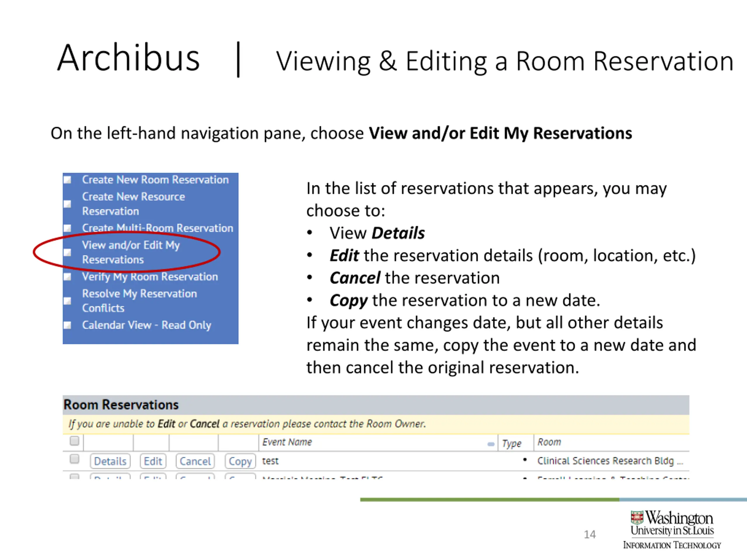747x560 pixels.
Task: Click icon beside Calendar View - Read Only
Action: click(67, 325)
